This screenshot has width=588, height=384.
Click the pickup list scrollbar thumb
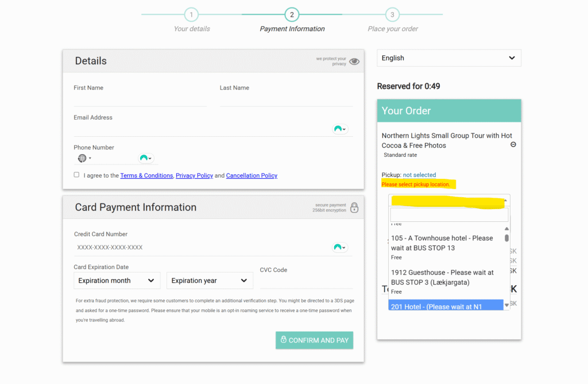point(506,237)
